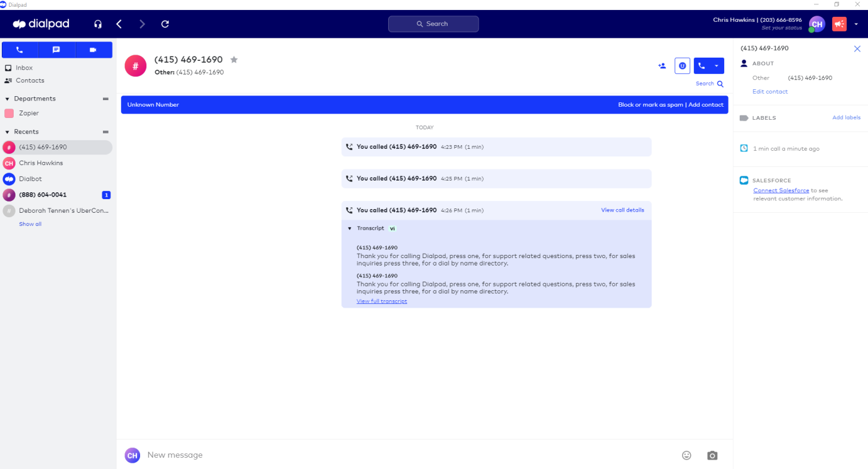Open the 4:23 PM call entry
868x469 pixels.
496,147
